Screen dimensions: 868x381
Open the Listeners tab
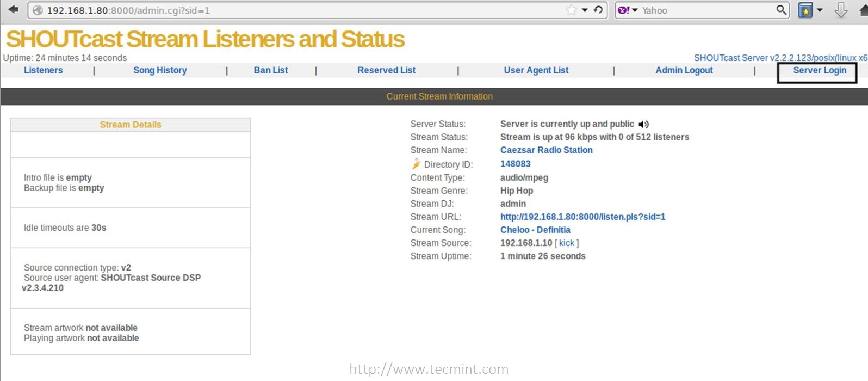pos(43,70)
